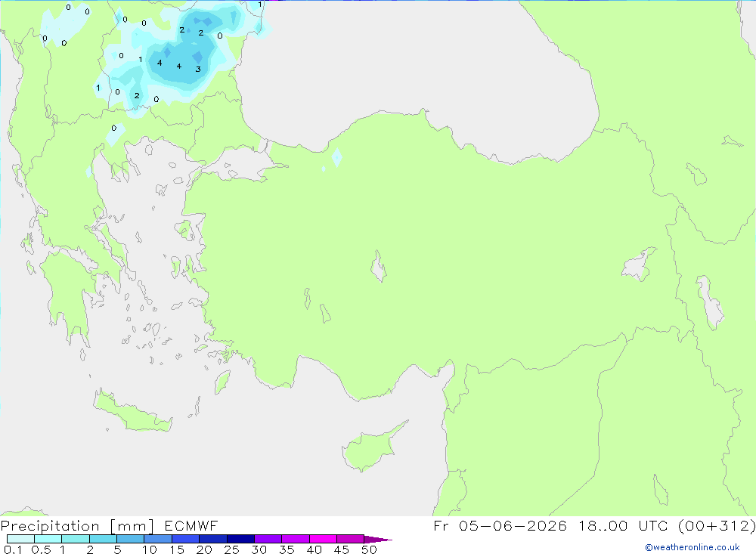The height and width of the screenshot is (554, 756).
Task: Click the '45' legend scale label
Action: tap(342, 549)
